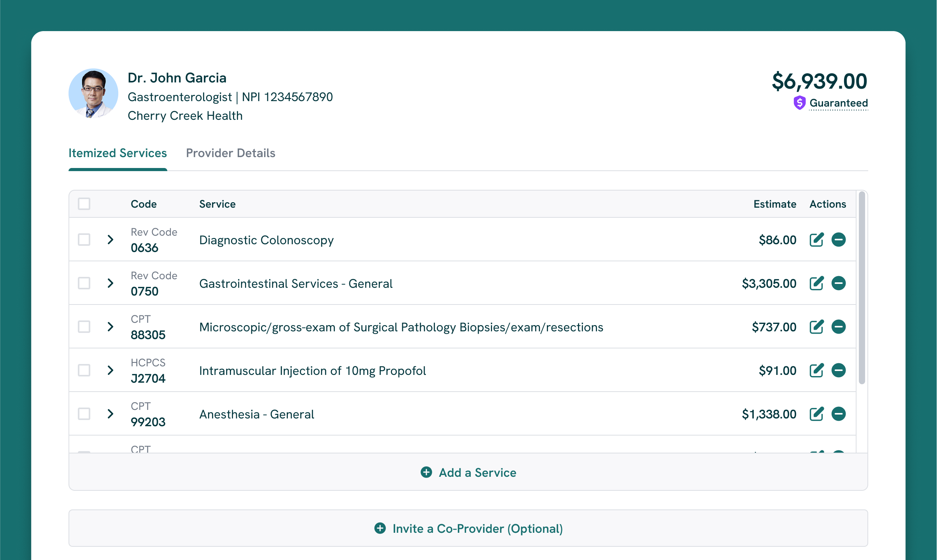Click the services table vertical scrollbar

tap(862, 288)
